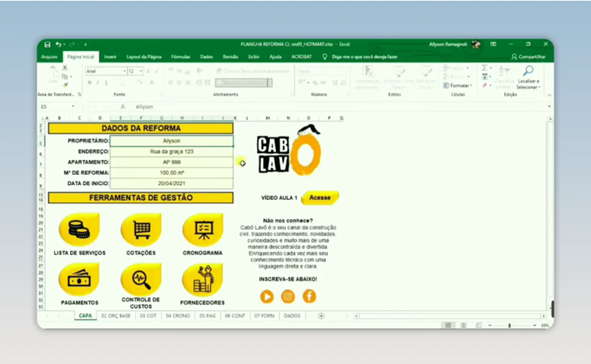Click the Acesse video aula button
This screenshot has width=591, height=364.
(319, 197)
